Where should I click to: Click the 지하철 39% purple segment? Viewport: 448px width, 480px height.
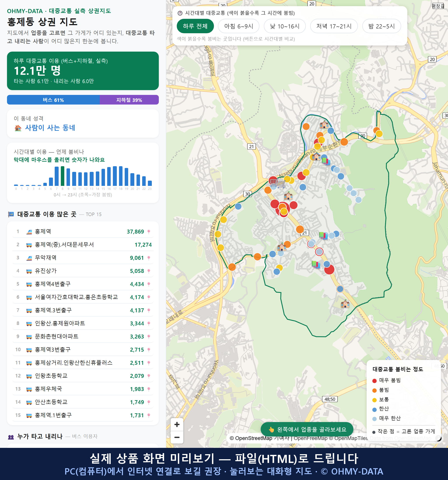129,100
